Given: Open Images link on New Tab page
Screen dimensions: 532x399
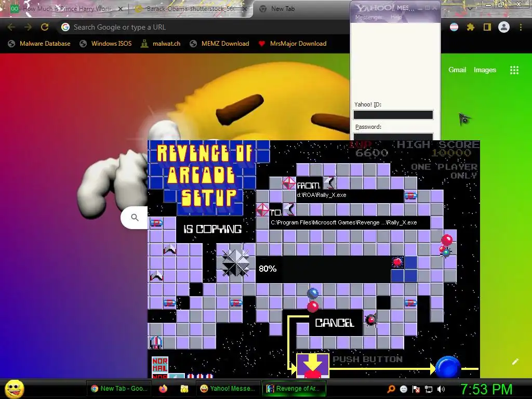Looking at the screenshot, I should 485,70.
